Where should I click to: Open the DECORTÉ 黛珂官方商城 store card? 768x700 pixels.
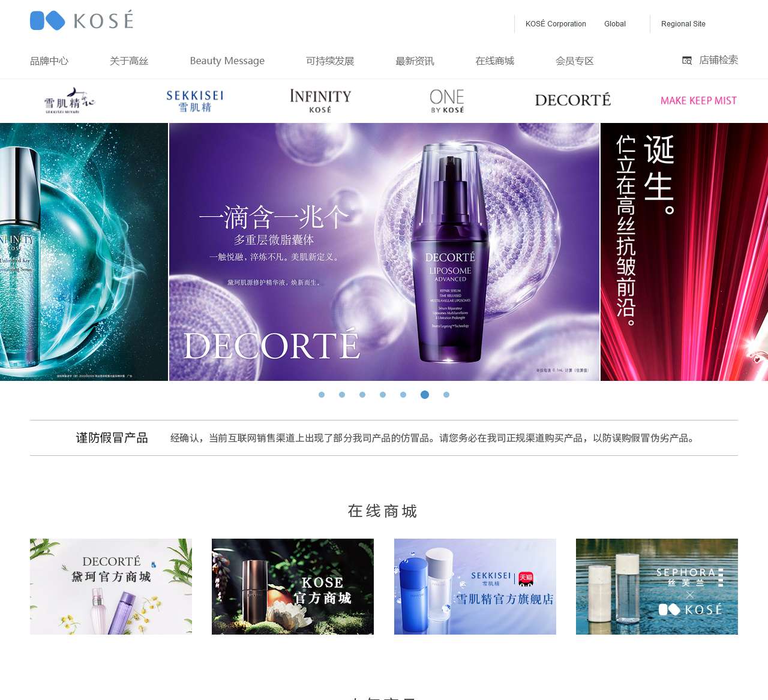(x=111, y=587)
